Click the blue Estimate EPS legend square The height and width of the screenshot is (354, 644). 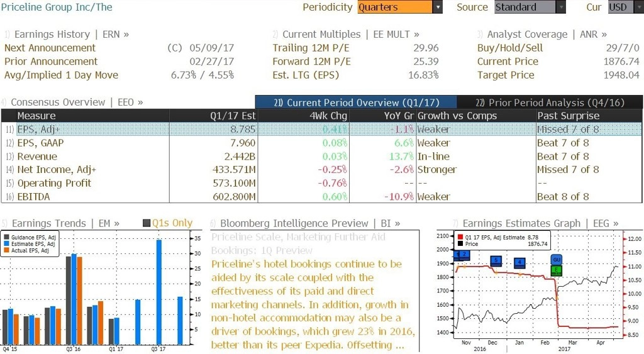(x=6, y=244)
